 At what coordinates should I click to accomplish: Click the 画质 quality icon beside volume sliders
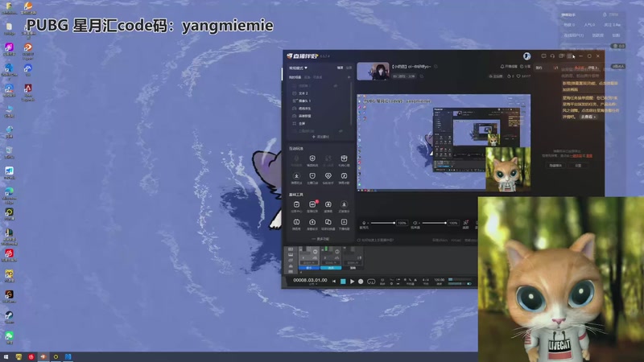tap(466, 223)
